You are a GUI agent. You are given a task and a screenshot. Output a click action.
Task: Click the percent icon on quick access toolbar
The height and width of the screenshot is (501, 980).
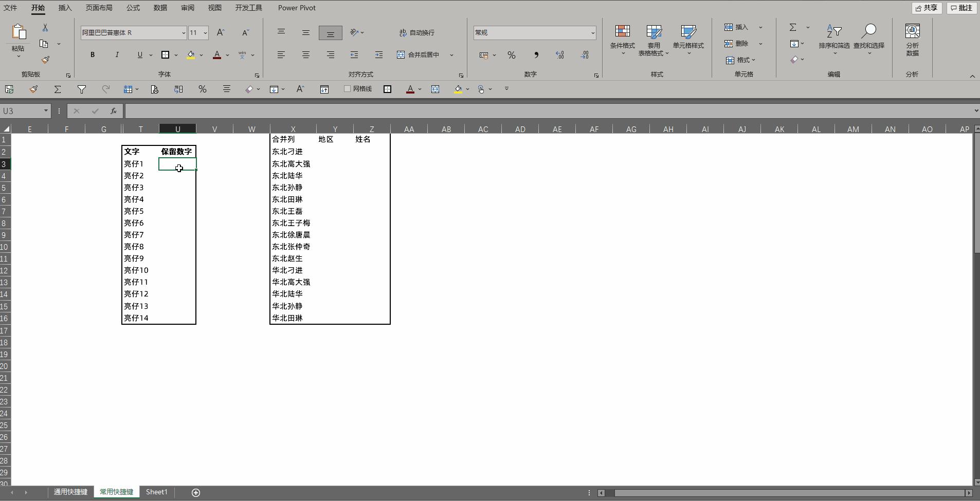(203, 89)
